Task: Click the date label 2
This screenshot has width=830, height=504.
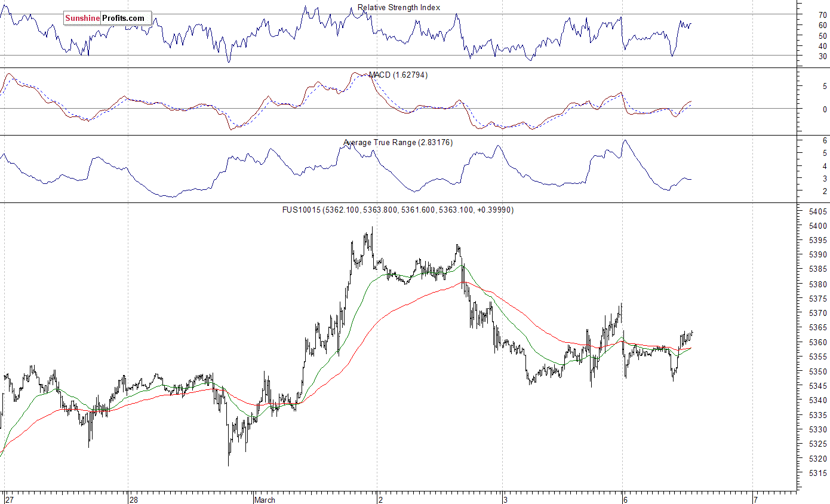Action: [380, 499]
